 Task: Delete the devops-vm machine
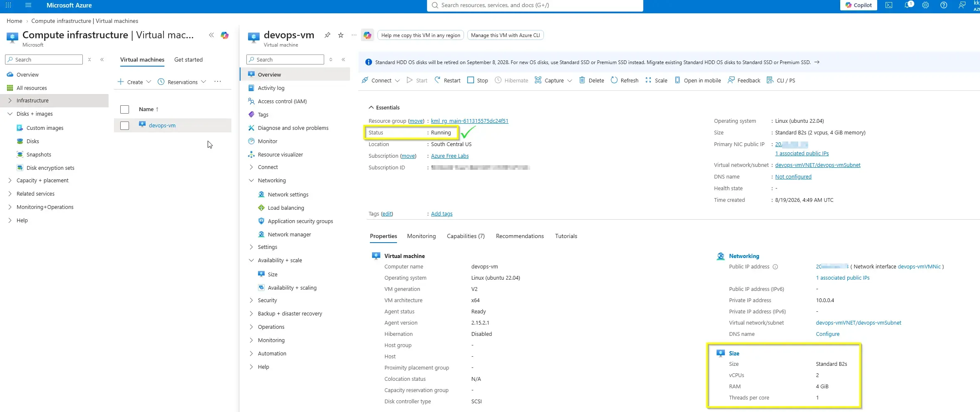pyautogui.click(x=591, y=80)
